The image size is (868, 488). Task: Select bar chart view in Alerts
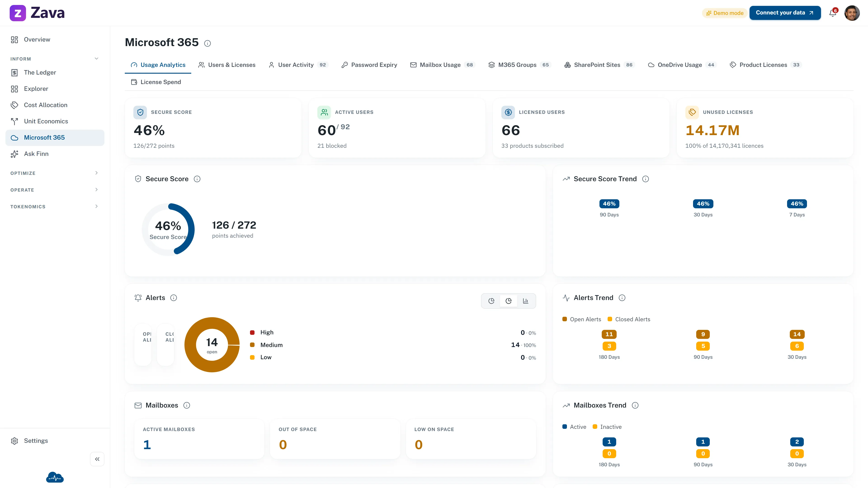click(x=526, y=301)
